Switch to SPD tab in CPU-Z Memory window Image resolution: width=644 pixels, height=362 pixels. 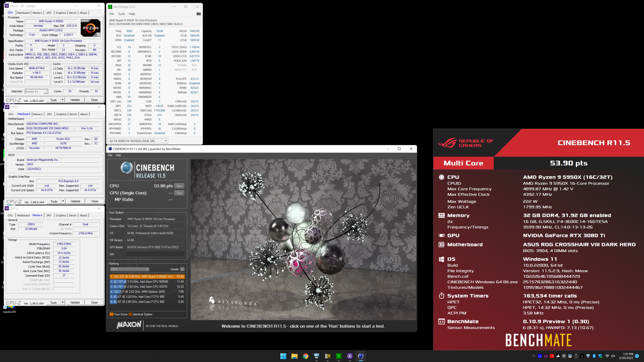click(49, 215)
